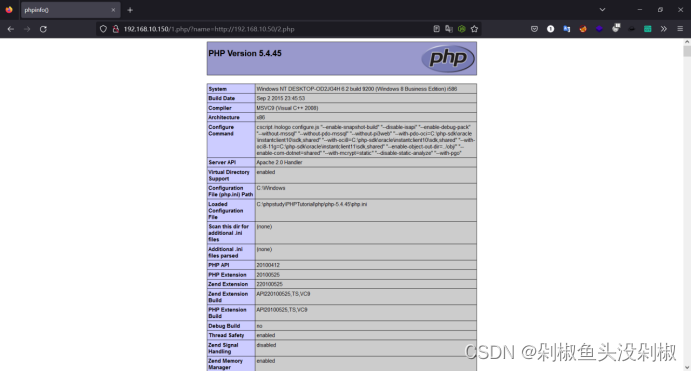Click the 'C:\Windows' path value
692x371 pixels.
(x=271, y=188)
